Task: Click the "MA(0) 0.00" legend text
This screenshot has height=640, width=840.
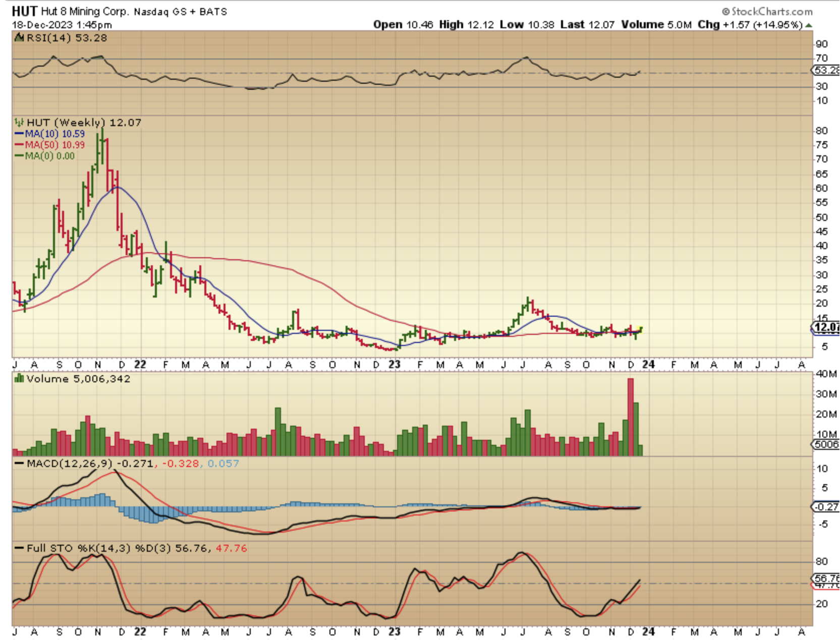Action: coord(50,156)
